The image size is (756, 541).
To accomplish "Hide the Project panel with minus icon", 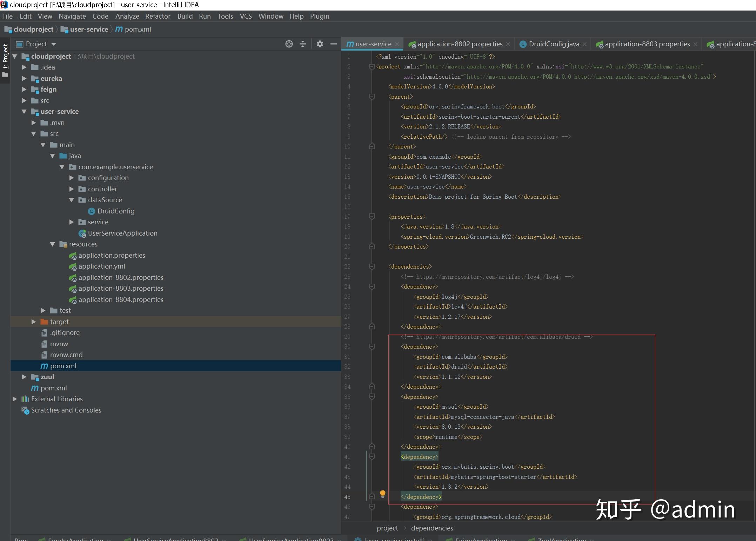I will click(333, 44).
